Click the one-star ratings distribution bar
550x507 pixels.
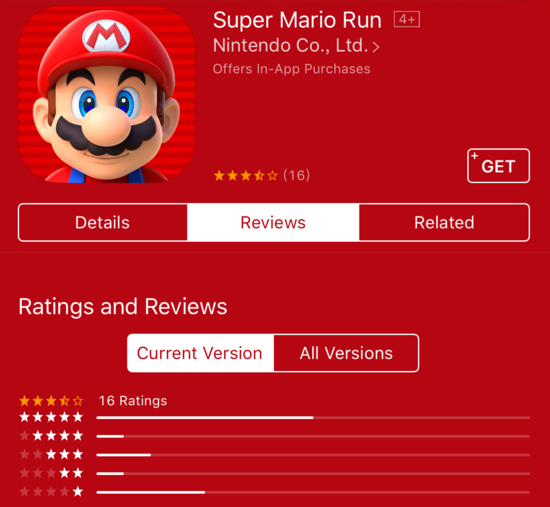313,492
